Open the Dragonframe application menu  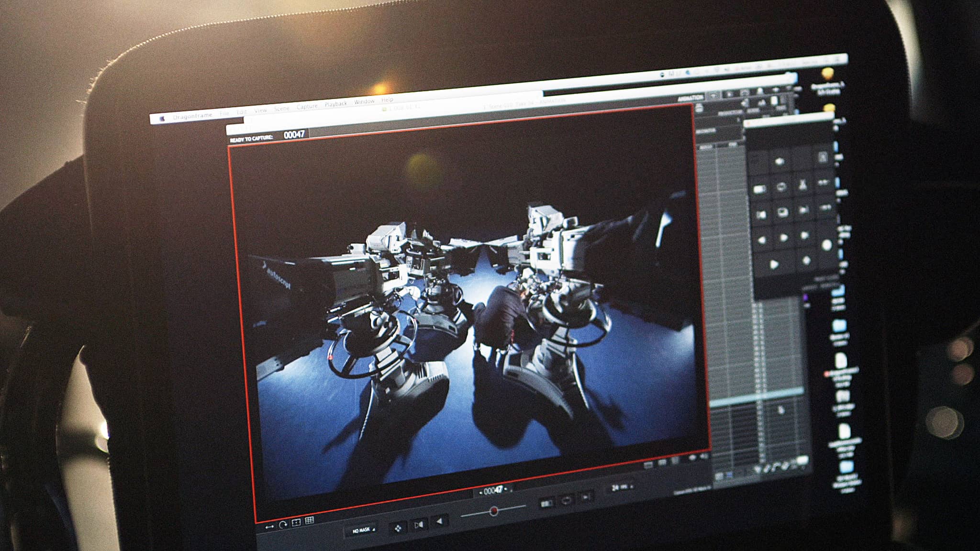pyautogui.click(x=192, y=116)
